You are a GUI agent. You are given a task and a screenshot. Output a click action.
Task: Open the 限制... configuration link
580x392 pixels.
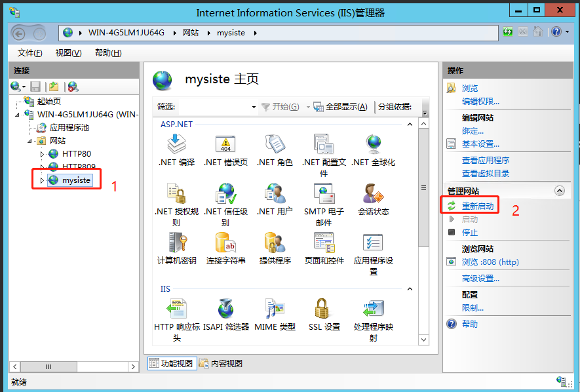tap(473, 307)
